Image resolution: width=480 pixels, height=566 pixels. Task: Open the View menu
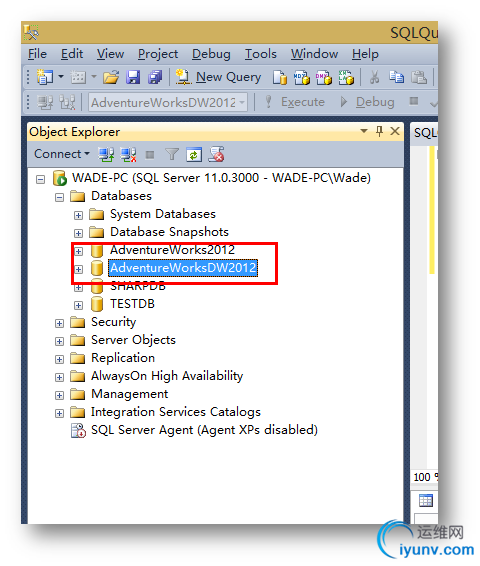[110, 54]
